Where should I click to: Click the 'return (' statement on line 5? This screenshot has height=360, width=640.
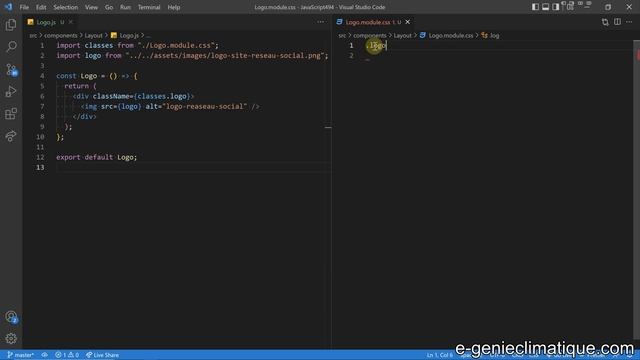coord(80,86)
